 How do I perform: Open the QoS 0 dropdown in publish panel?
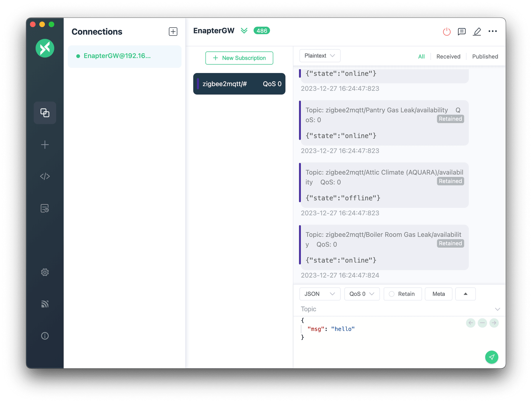pyautogui.click(x=362, y=294)
